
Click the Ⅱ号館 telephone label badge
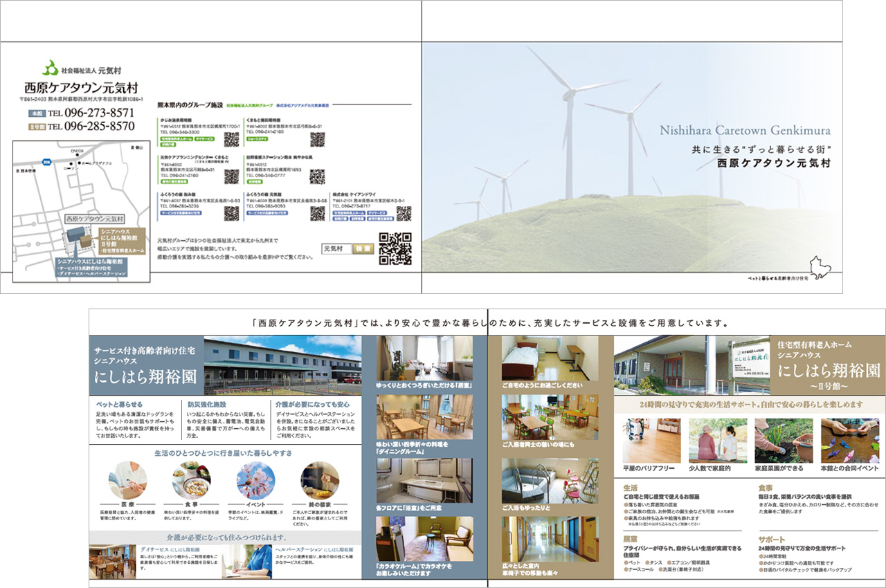[35, 127]
